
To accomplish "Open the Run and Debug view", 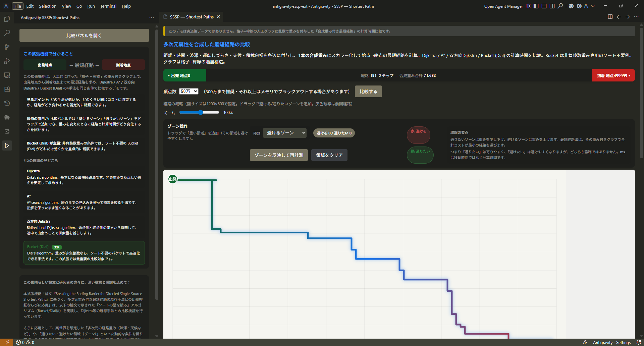I will click(x=7, y=61).
